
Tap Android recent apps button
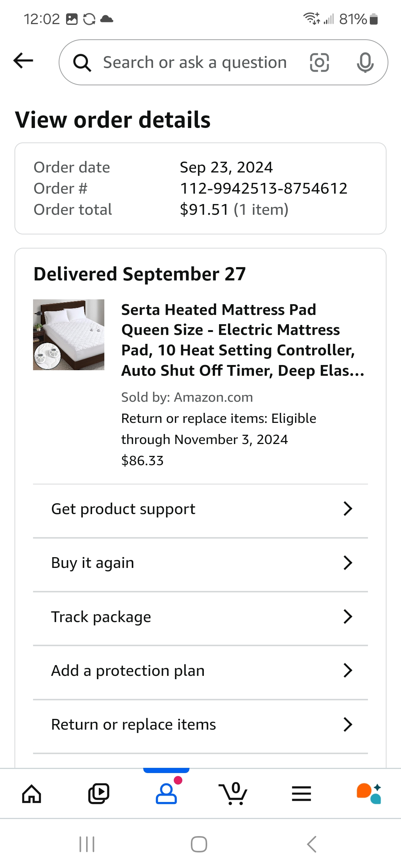tap(87, 844)
